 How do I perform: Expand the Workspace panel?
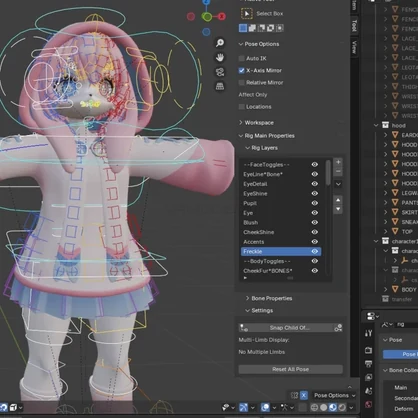click(x=241, y=123)
